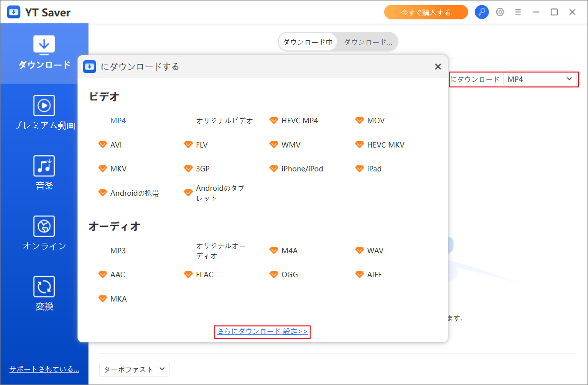The width and height of the screenshot is (588, 385).
Task: Open the MP4 format dropdown
Action: click(x=541, y=79)
